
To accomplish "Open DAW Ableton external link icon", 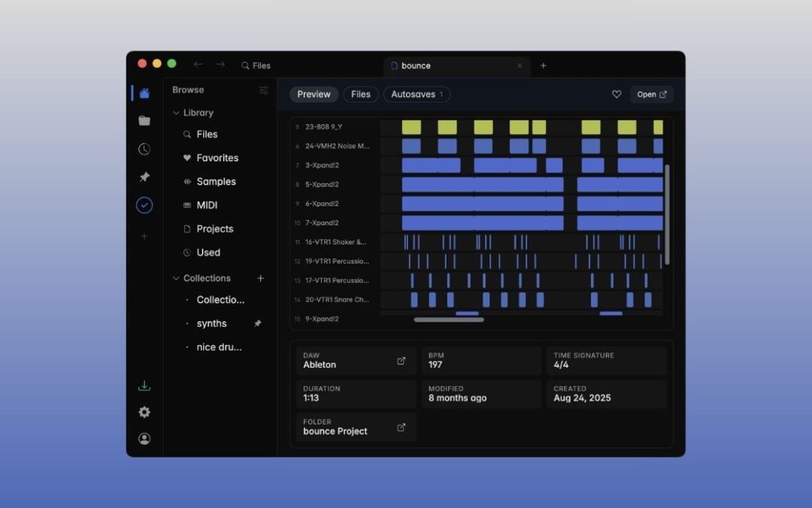I will [401, 360].
